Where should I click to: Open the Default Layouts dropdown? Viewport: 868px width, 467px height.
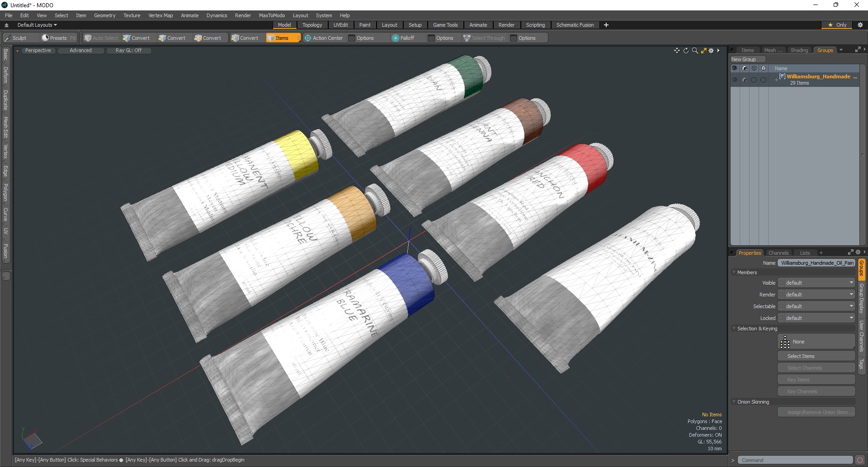(x=37, y=25)
